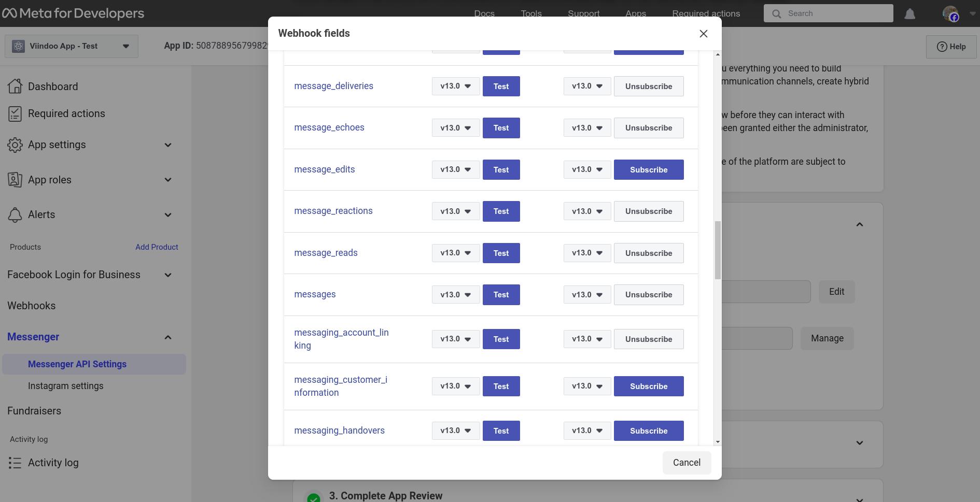Click the scrollbar up arrow in dialog

coord(718,54)
